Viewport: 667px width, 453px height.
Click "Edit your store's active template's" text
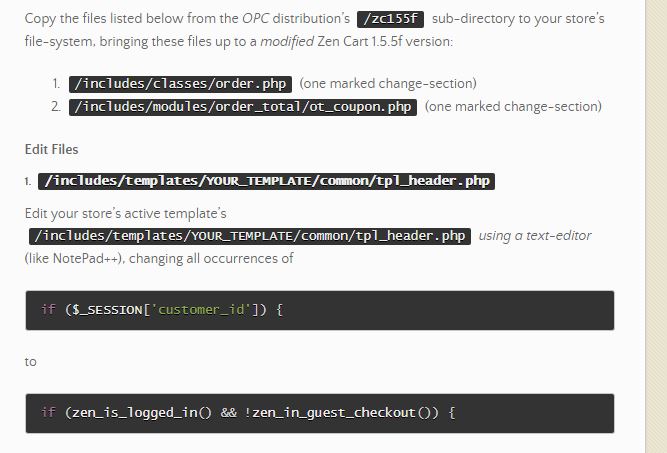click(x=125, y=214)
